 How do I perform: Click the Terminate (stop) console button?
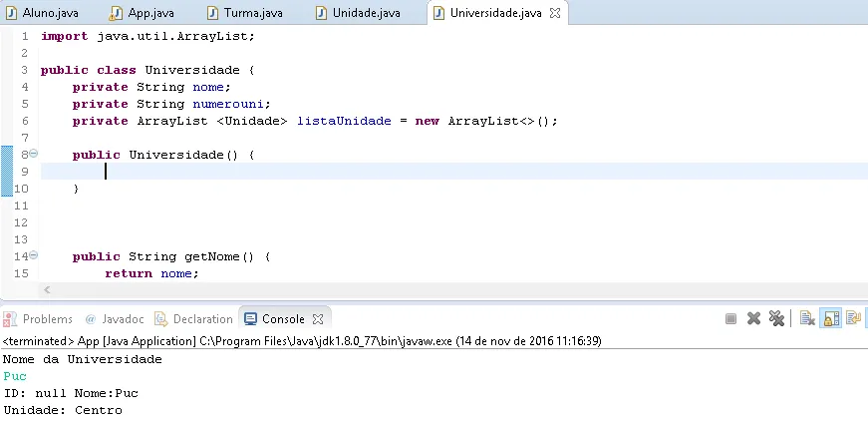[x=730, y=319]
